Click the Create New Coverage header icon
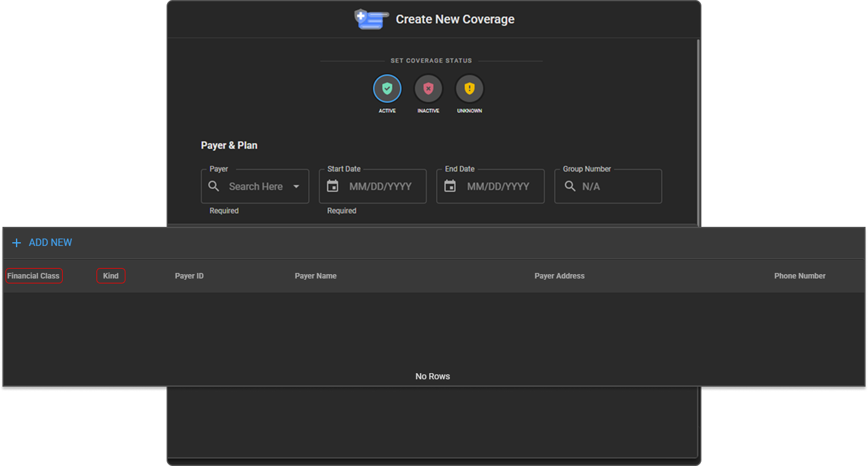 point(371,19)
